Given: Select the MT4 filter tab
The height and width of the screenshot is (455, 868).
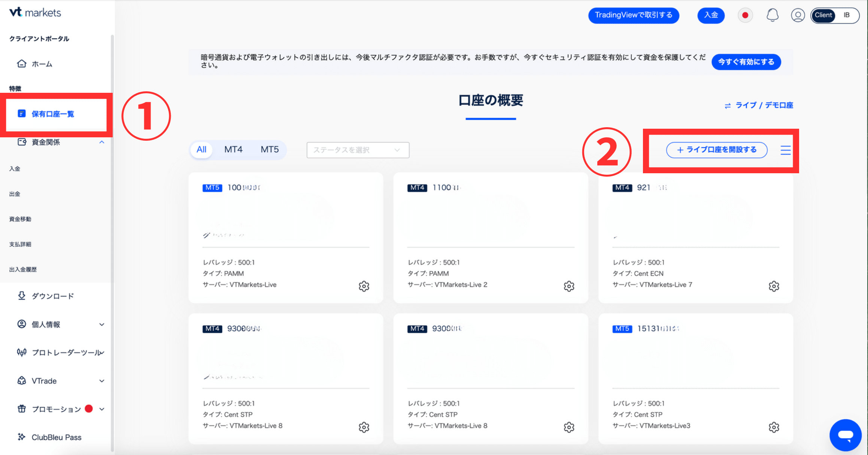Looking at the screenshot, I should (x=233, y=150).
